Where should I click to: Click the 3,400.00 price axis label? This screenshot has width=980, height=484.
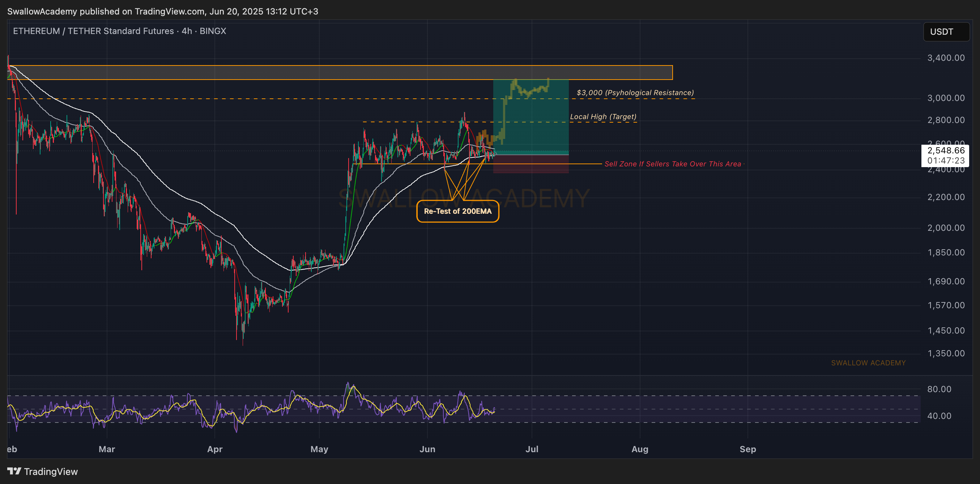coord(946,58)
